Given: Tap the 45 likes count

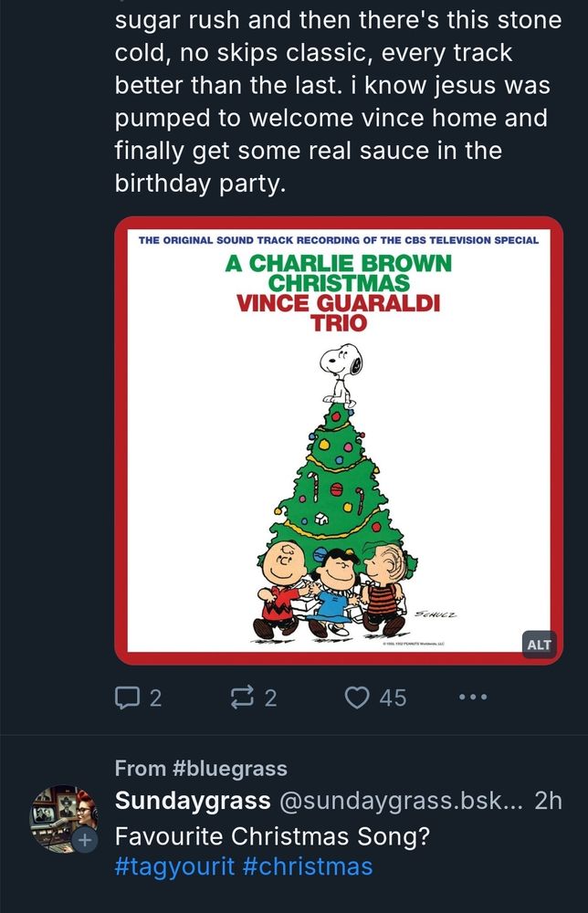Looking at the screenshot, I should tap(393, 698).
